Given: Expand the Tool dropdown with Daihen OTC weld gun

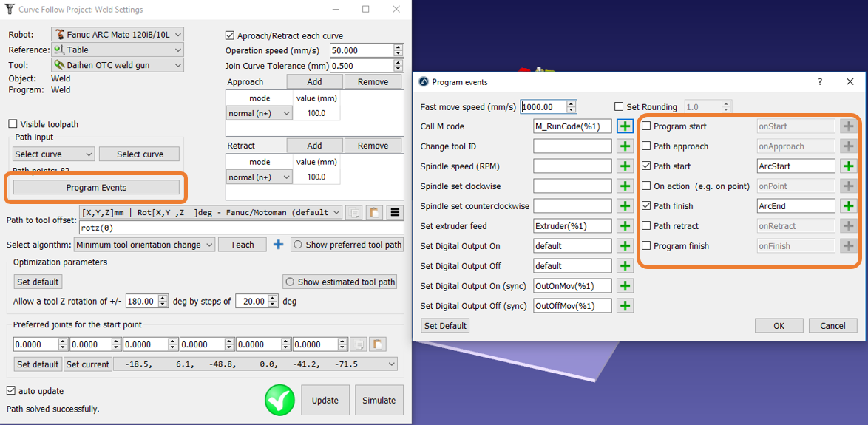Looking at the screenshot, I should tap(117, 65).
